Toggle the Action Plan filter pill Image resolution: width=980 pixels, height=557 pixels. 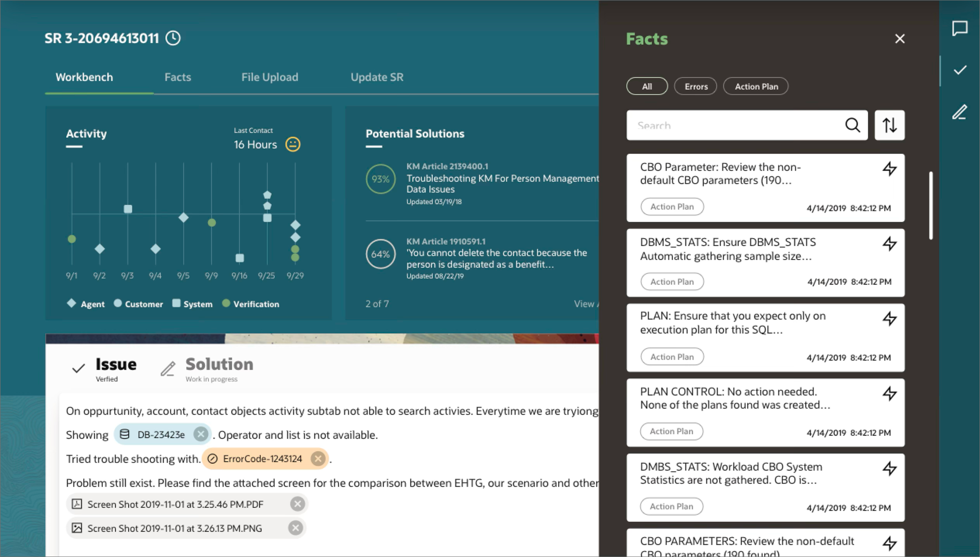[756, 86]
